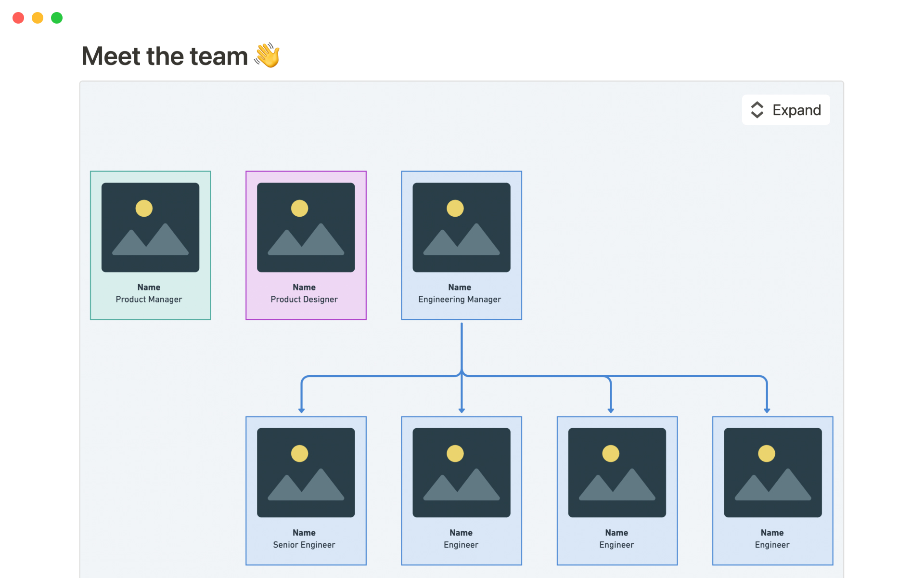Select the Engineering Manager card
Image resolution: width=924 pixels, height=578 pixels.
pyautogui.click(x=461, y=245)
